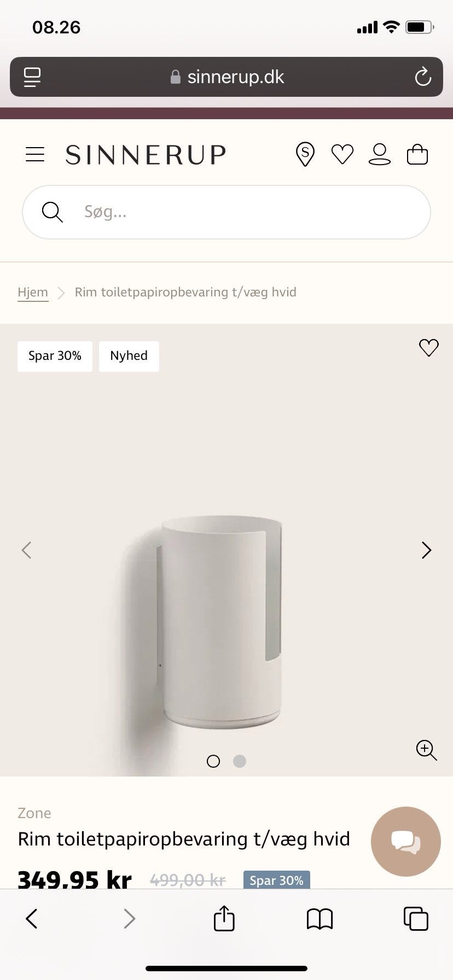Screen dimensions: 453x980
Task: Open Safari bookmarks book icon
Action: point(320,919)
